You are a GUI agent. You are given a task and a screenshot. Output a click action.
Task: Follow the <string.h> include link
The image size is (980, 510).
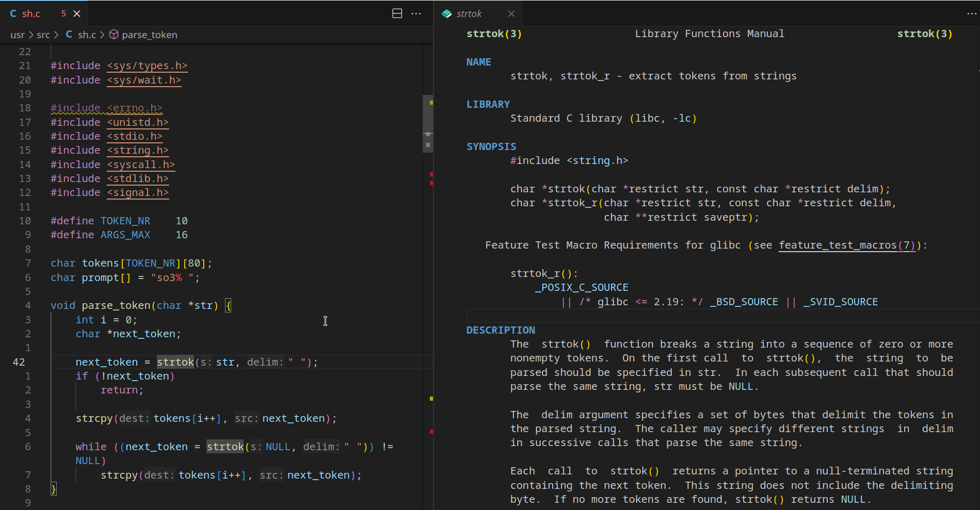pos(138,150)
